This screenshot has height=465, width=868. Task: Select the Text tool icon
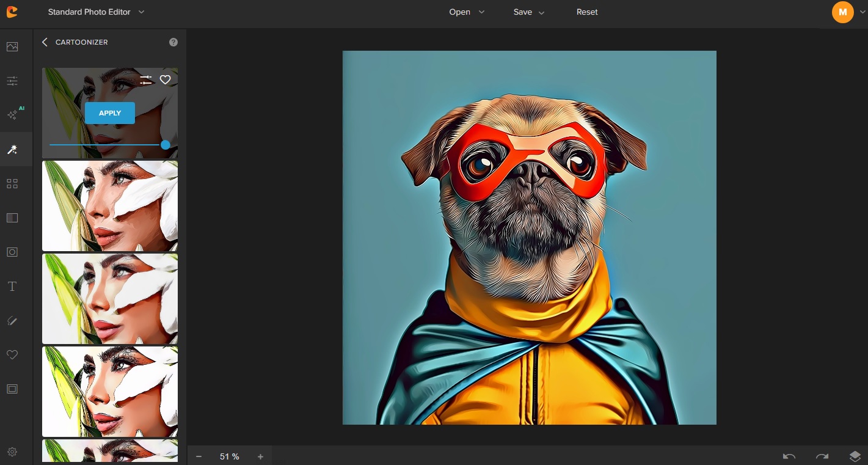12,287
